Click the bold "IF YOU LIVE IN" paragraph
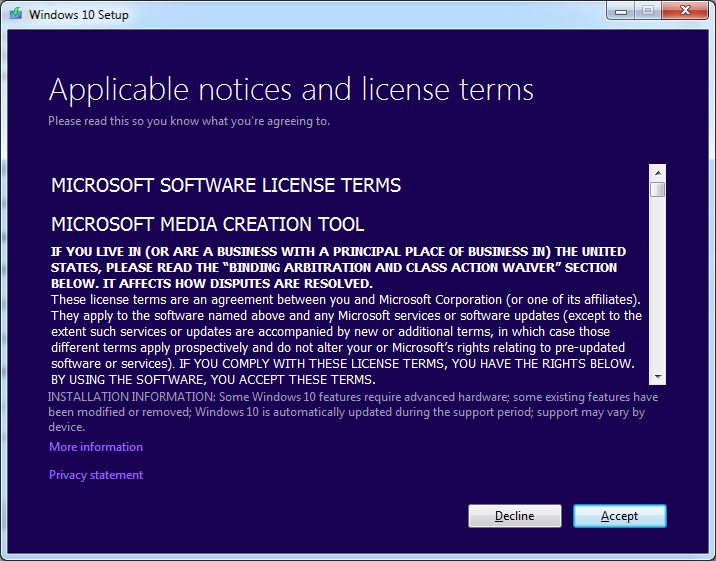The image size is (716, 561). click(338, 267)
